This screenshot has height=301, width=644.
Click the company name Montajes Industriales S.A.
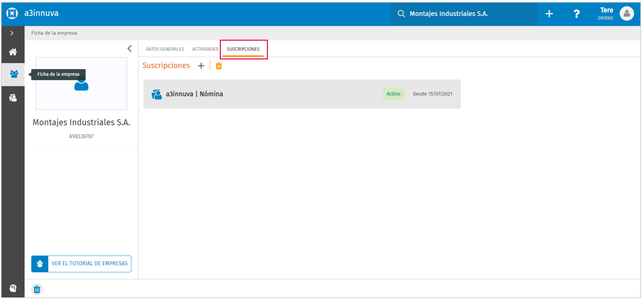(x=81, y=123)
